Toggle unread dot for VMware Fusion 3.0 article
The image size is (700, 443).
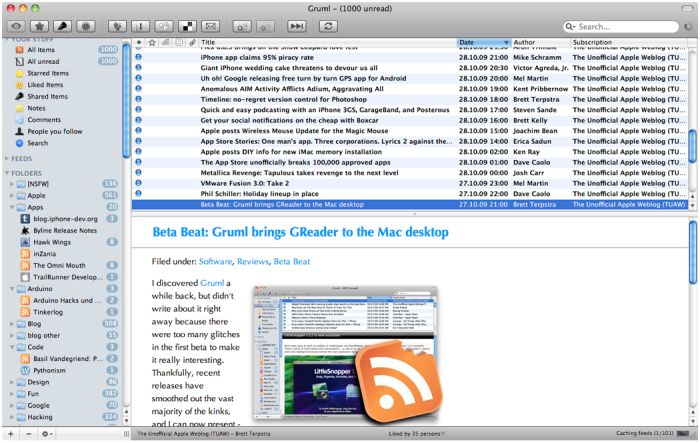(x=138, y=183)
